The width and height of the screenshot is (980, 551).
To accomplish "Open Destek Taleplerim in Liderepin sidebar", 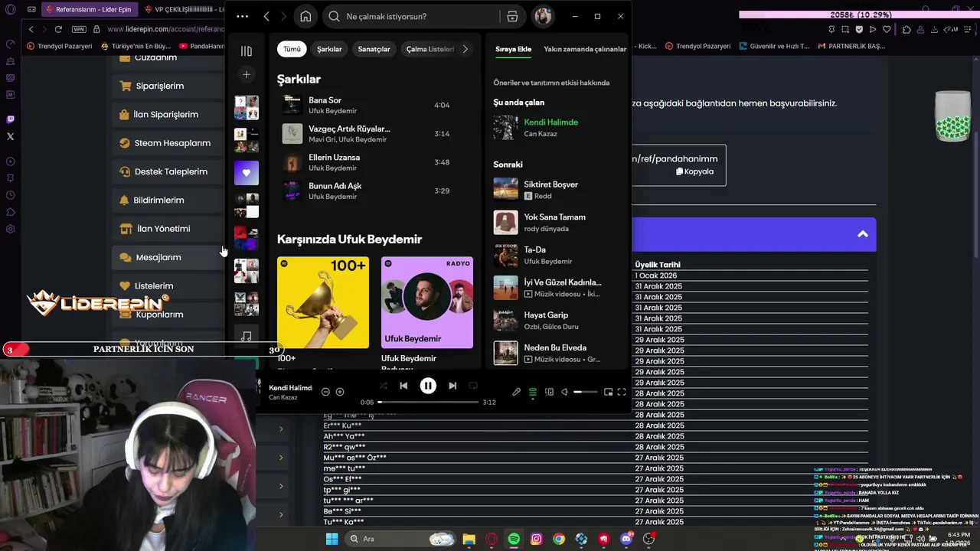I will click(168, 171).
